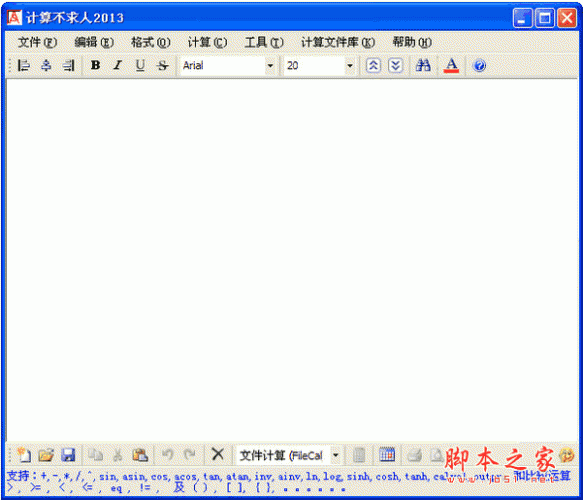
Task: Minimize the 计算不求人2013 window
Action: click(x=522, y=17)
